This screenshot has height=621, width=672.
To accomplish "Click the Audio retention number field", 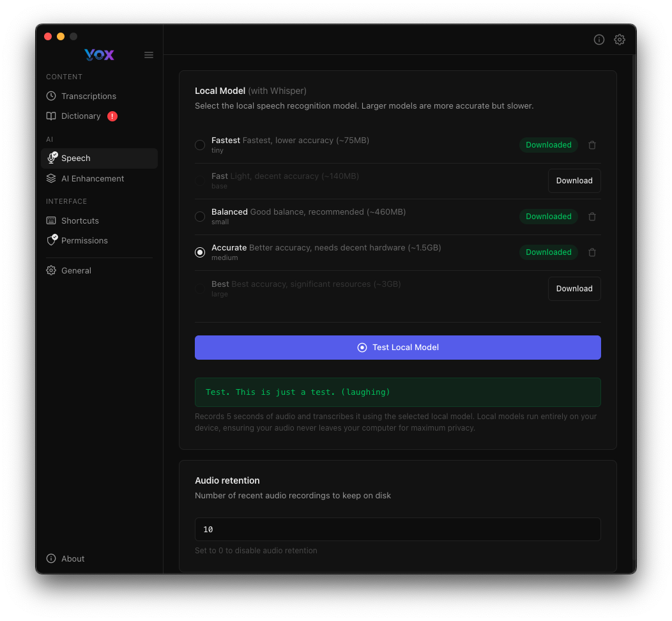I will 397,529.
